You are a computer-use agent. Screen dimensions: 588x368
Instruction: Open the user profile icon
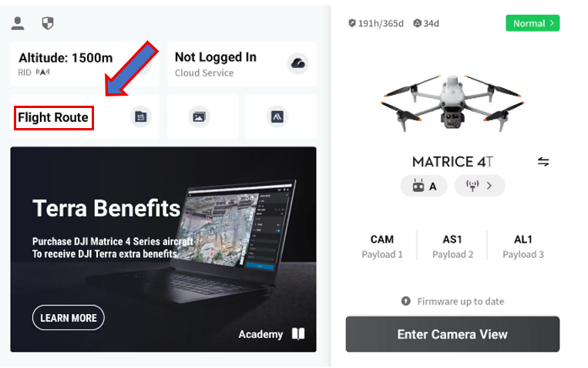pyautogui.click(x=18, y=23)
